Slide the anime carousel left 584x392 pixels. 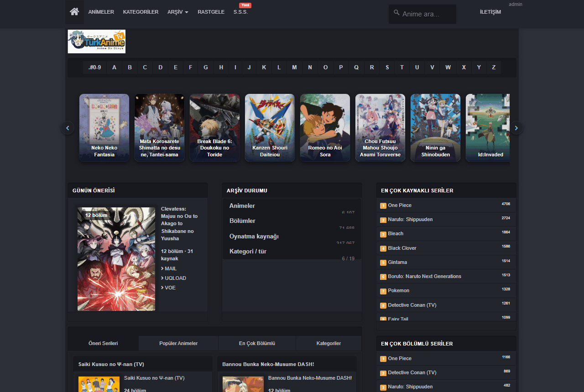[x=68, y=128]
